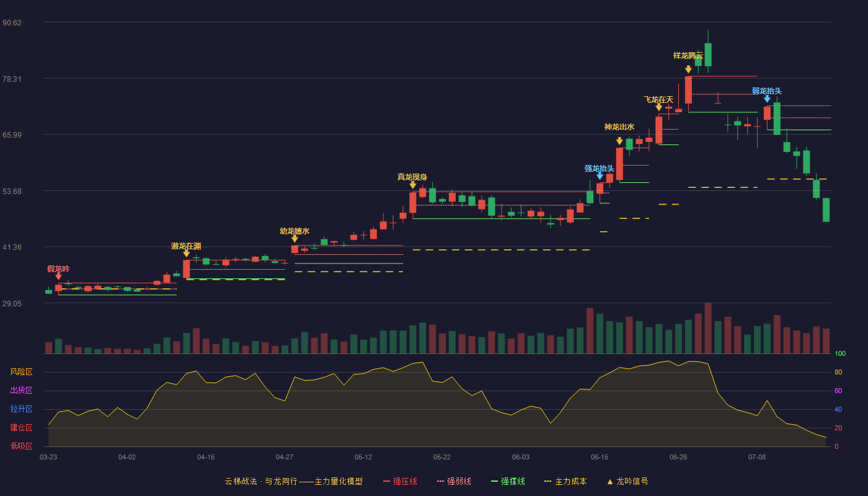This screenshot has height=496, width=868.
Task: Click the last green candlestick at the chart's right end
Action: point(826,210)
